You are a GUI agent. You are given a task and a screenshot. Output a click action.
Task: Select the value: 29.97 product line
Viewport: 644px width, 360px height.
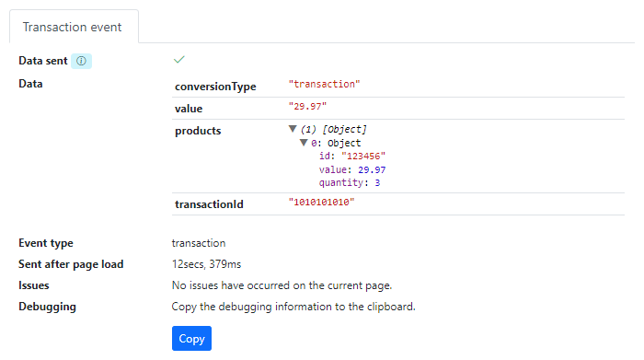[352, 169]
